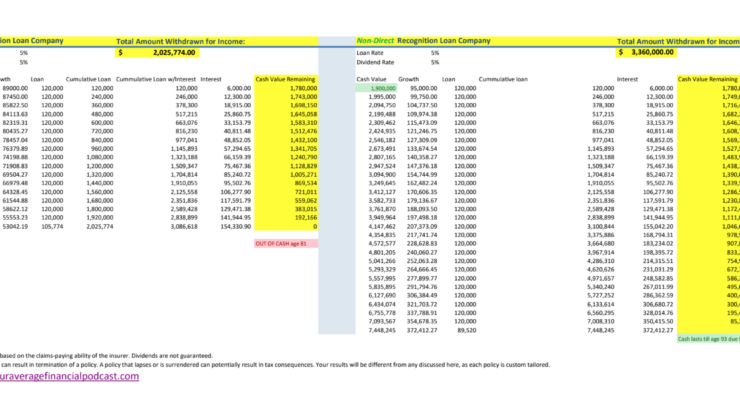Select the 1,995,000 cash value cell
Image resolution: width=740 pixels, height=400 pixels.
(382, 97)
